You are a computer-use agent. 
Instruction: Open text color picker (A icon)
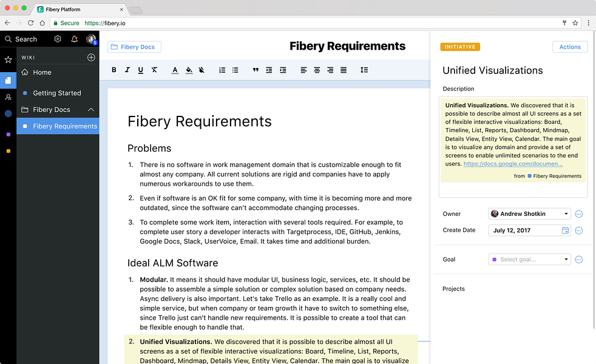click(x=175, y=70)
